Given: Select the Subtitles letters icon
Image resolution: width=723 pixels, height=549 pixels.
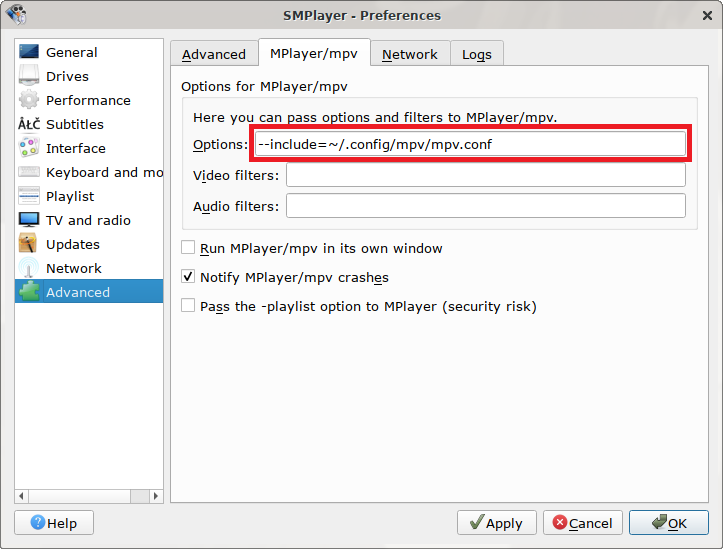Looking at the screenshot, I should tap(29, 124).
